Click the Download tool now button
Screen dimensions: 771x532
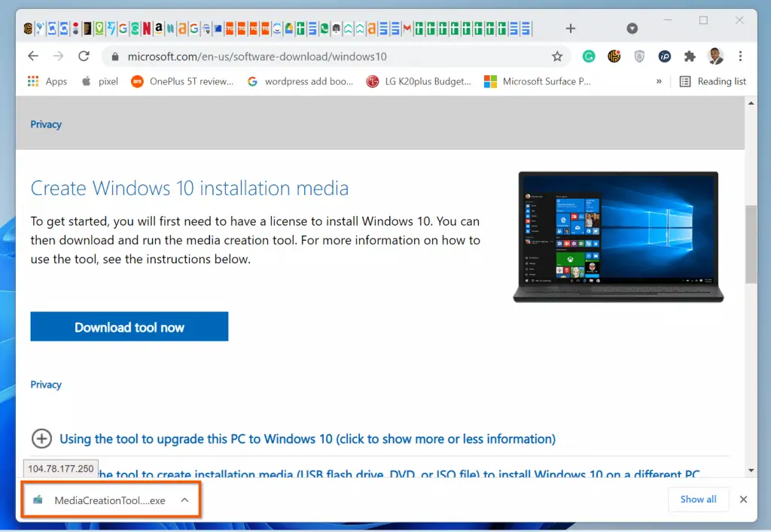coord(129,326)
